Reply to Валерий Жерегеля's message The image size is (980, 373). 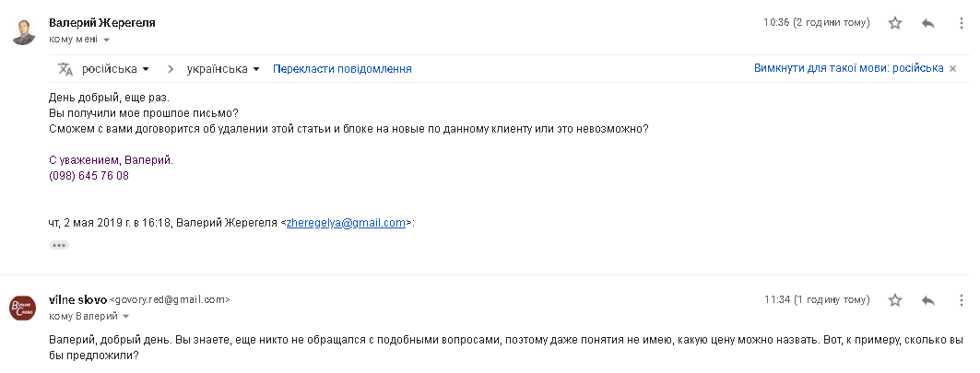(x=928, y=24)
